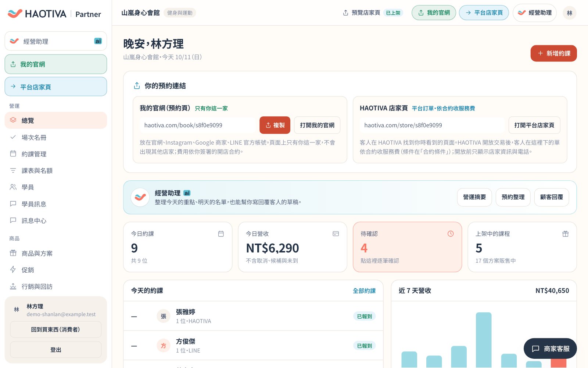This screenshot has height=368, width=588.
Task: Click the 今日約課 calendar icon
Action: click(x=221, y=234)
